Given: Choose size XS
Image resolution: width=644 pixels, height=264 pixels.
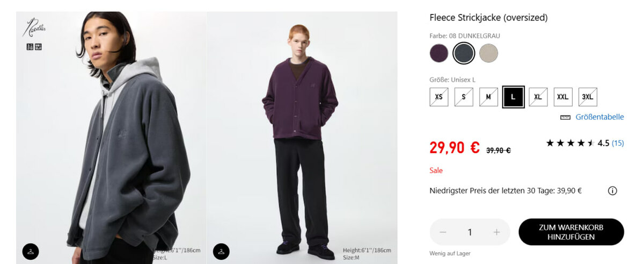Looking at the screenshot, I should click(439, 97).
